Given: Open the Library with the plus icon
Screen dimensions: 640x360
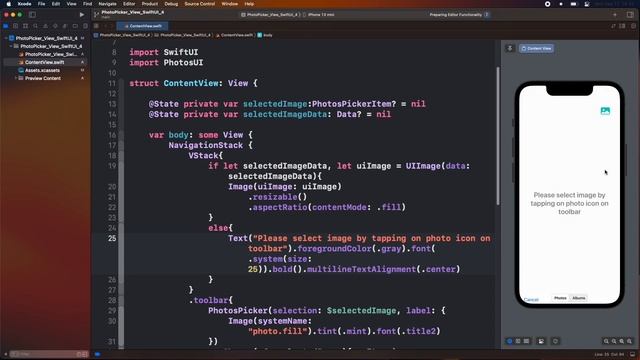Looking at the screenshot, I should [615, 15].
